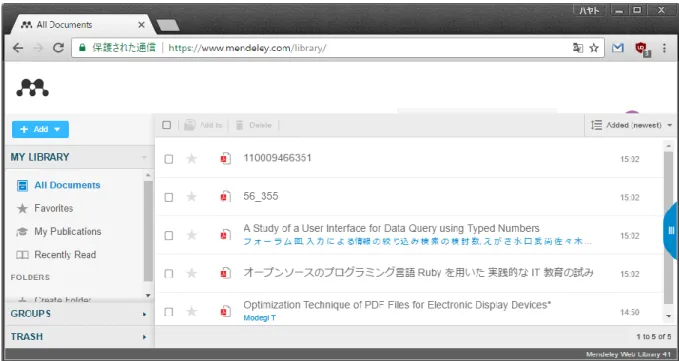Click PDF icon for 56_355
Viewport: 679px width, 361px height.
[225, 197]
